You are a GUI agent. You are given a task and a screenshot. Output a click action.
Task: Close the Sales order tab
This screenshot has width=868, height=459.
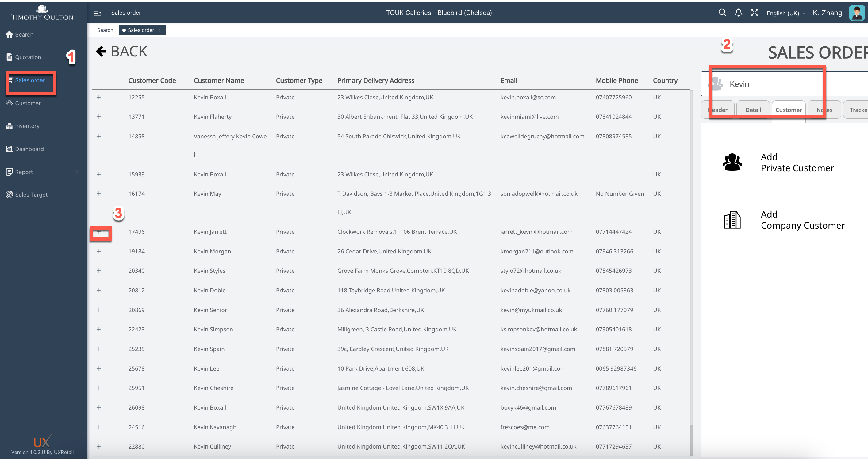pos(159,30)
